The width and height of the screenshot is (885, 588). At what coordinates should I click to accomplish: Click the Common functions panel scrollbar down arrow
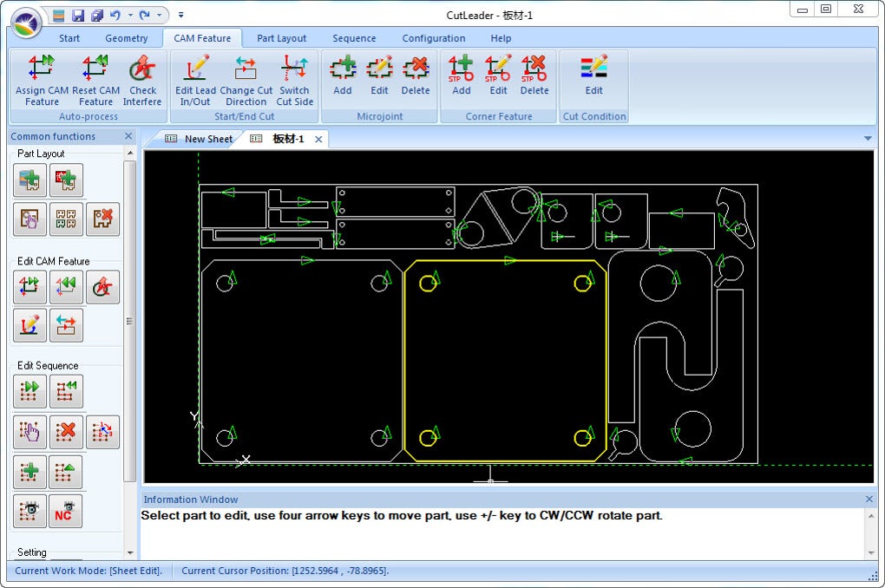[x=130, y=552]
